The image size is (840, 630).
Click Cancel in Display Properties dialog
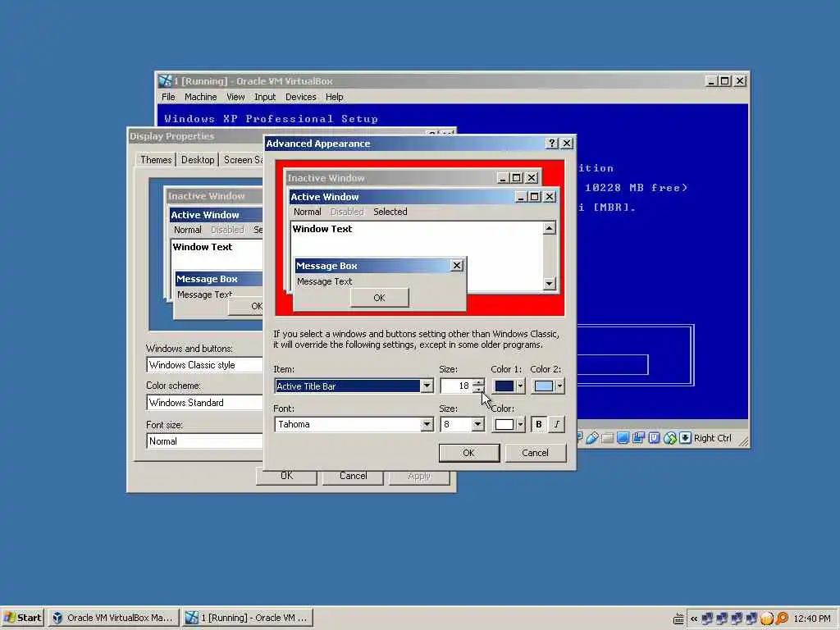point(353,476)
